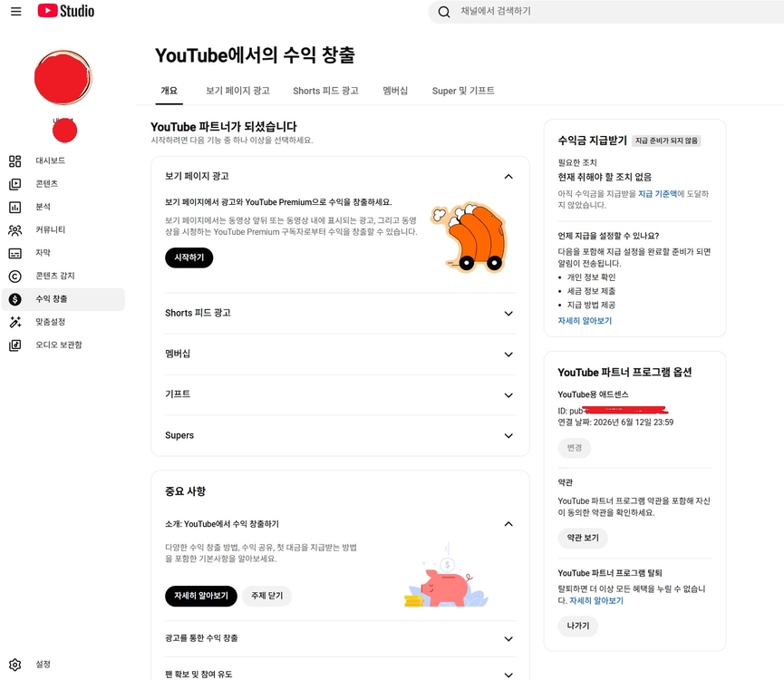Click the YouTube Studio logo

(x=66, y=11)
